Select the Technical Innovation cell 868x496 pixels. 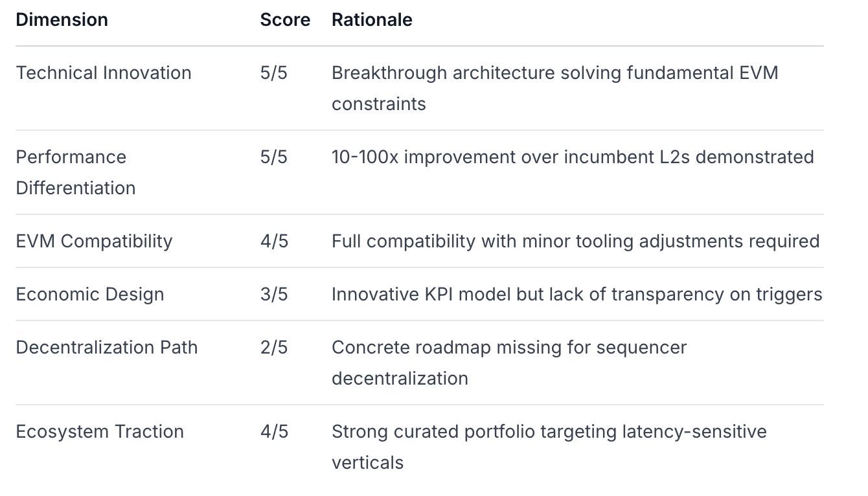(104, 73)
